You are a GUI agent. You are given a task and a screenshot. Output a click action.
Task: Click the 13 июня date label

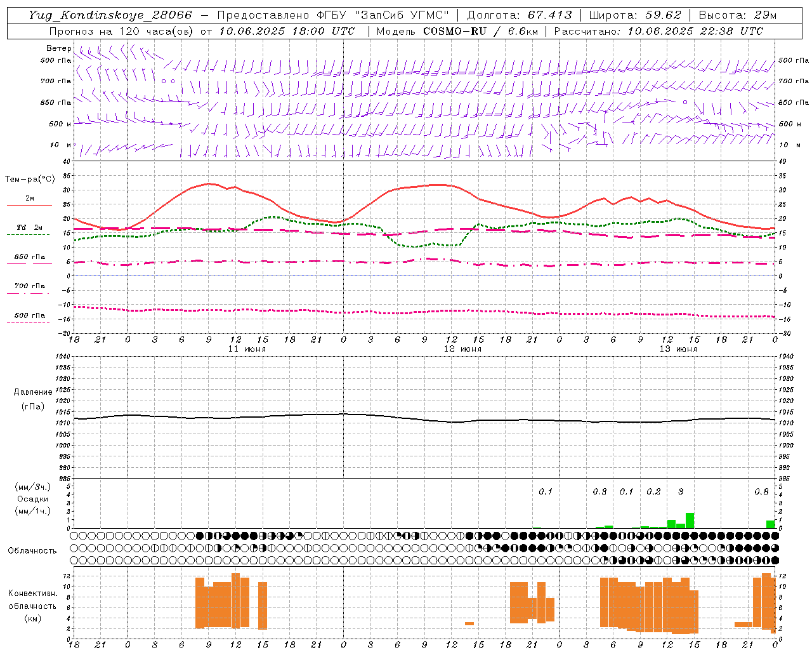678,349
